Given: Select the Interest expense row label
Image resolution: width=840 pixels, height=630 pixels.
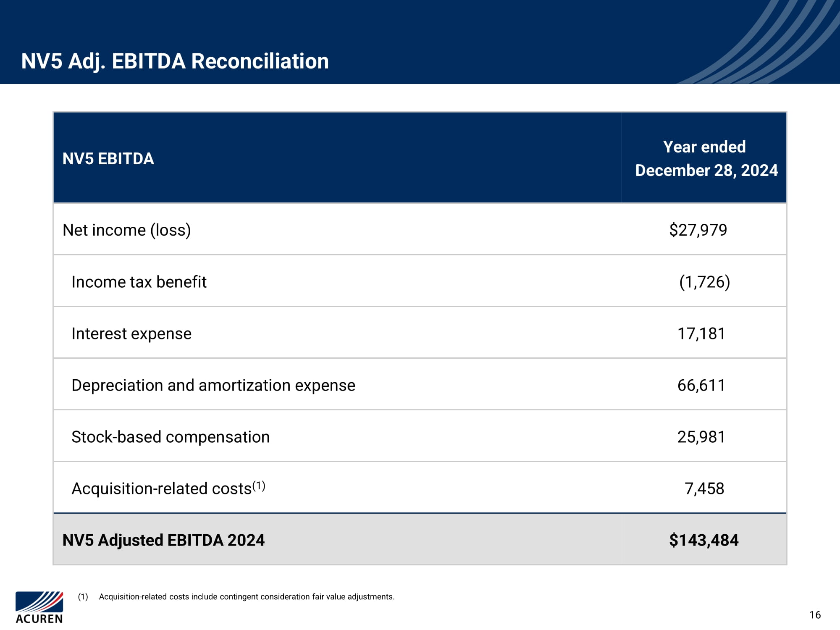Looking at the screenshot, I should click(131, 333).
